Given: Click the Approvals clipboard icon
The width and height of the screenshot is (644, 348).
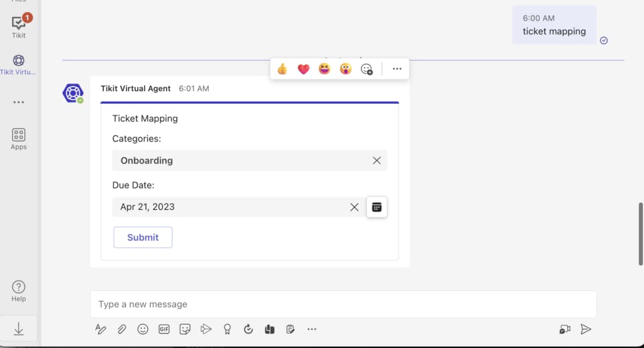Looking at the screenshot, I should (x=291, y=329).
